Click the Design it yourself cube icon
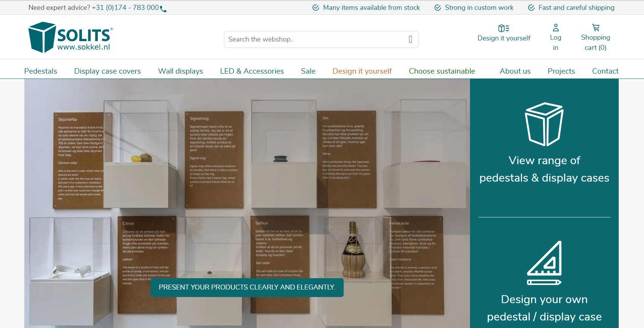 click(504, 28)
